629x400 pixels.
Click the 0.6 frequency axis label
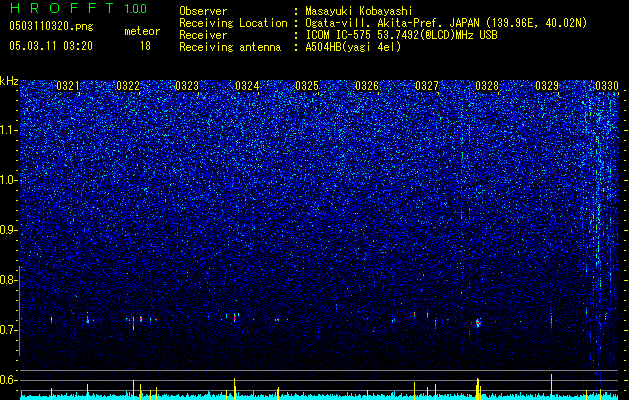(x=9, y=380)
